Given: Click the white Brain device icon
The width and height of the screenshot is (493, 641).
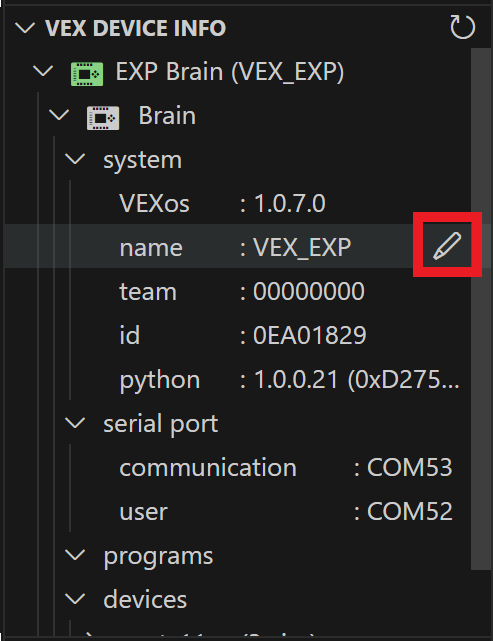Looking at the screenshot, I should point(103,118).
